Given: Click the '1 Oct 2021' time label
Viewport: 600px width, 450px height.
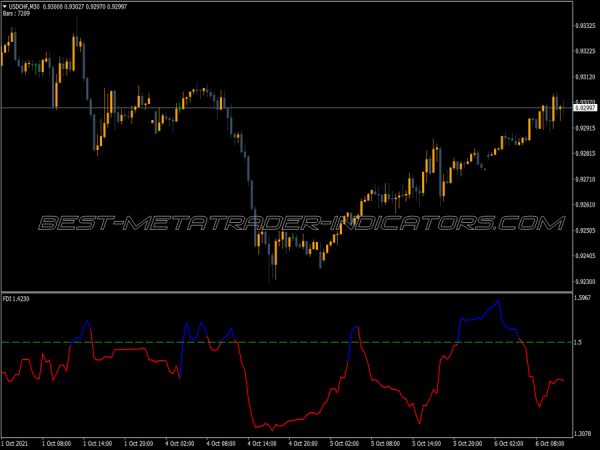Looking at the screenshot, I should [15, 443].
